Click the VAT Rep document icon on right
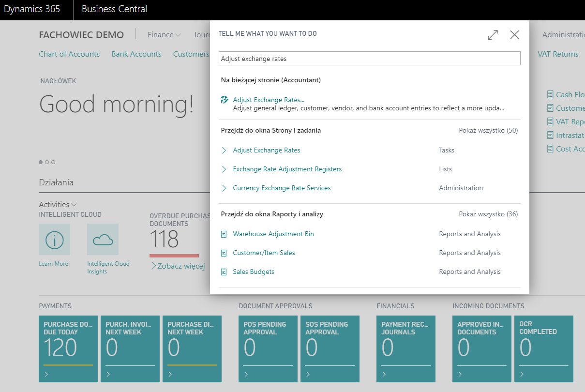This screenshot has height=392, width=585. 550,121
